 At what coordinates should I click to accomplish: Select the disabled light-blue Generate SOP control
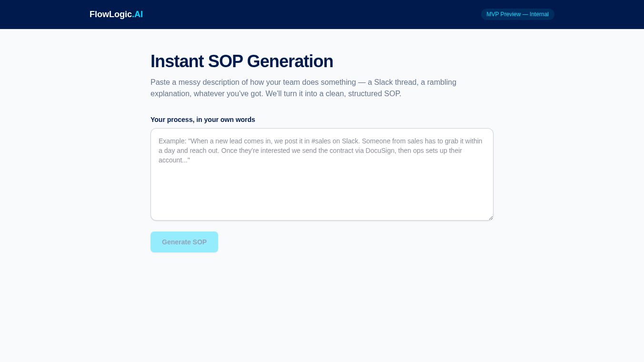pyautogui.click(x=184, y=242)
